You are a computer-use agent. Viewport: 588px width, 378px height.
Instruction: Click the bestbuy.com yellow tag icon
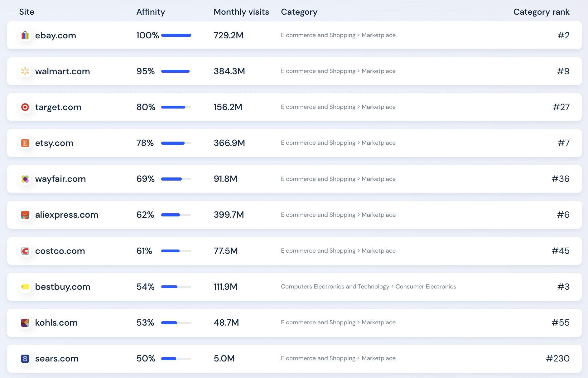click(25, 287)
